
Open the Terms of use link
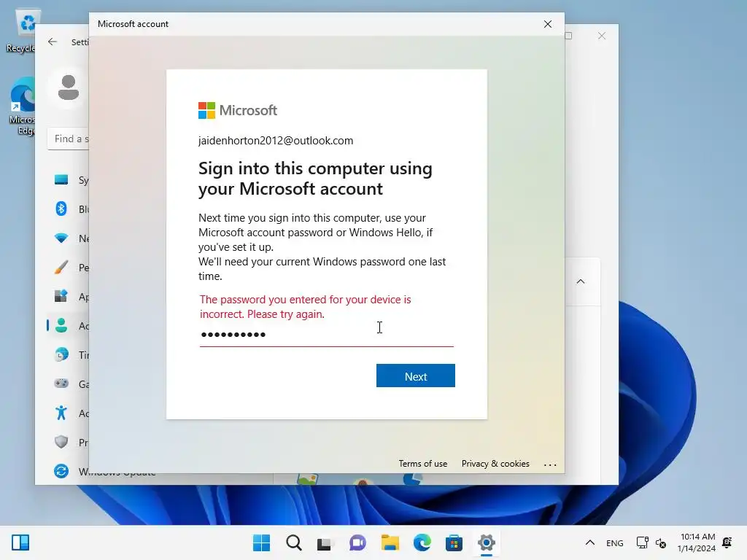coord(422,463)
